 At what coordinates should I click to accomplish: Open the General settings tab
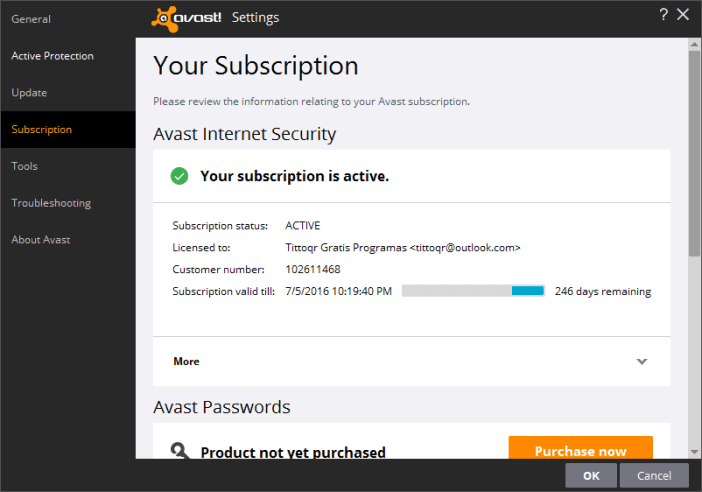(x=31, y=19)
